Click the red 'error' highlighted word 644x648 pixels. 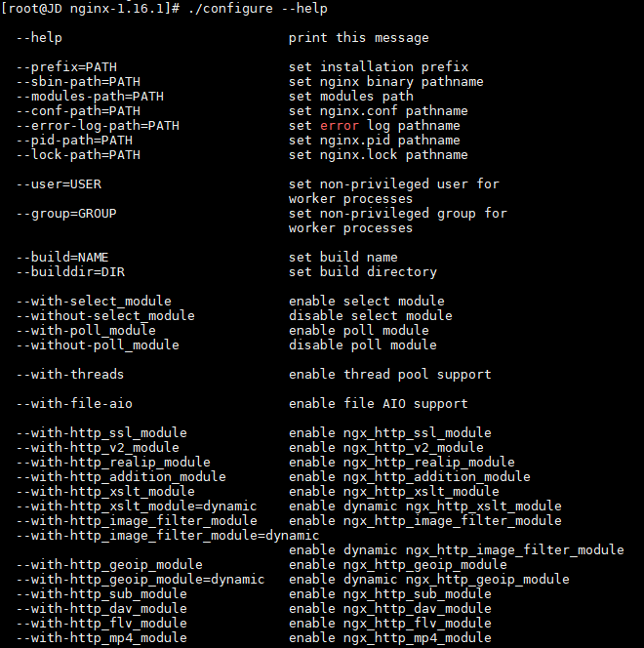[340, 126]
